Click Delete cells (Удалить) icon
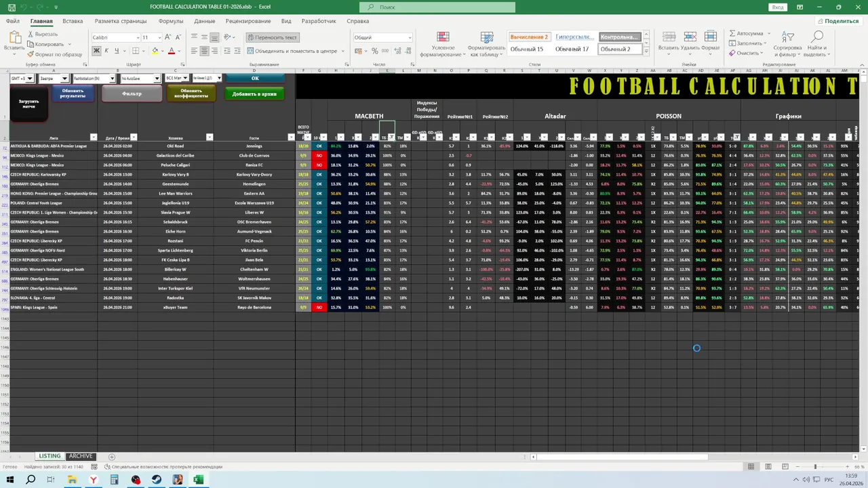 coord(690,41)
